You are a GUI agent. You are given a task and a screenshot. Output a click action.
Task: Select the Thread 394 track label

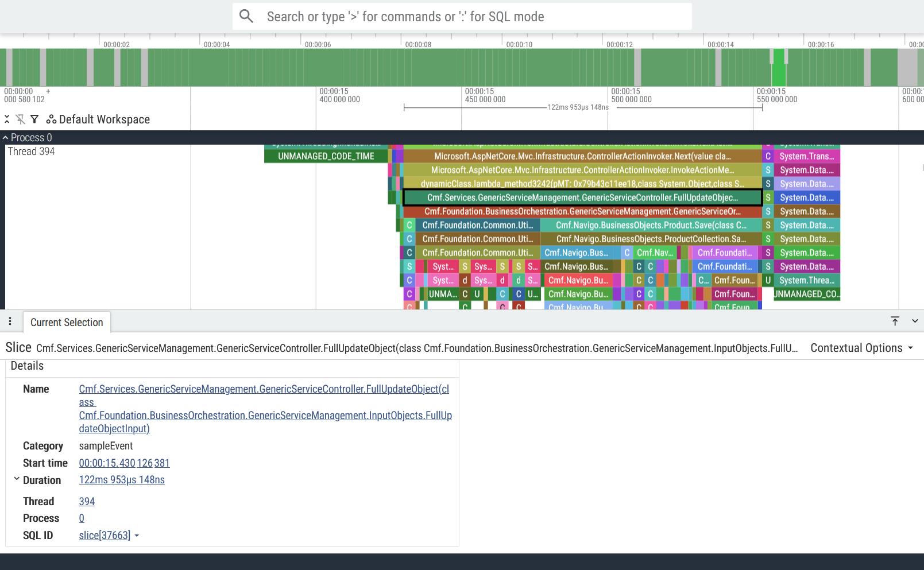point(32,151)
